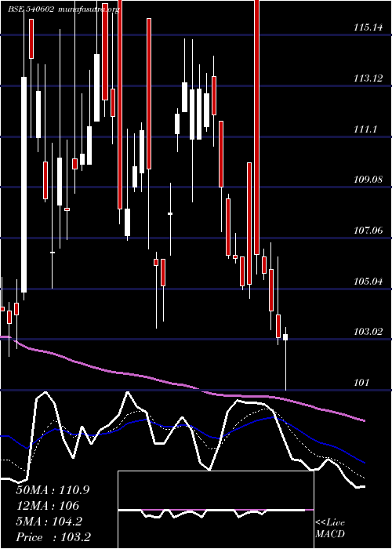Click the 103.02 price axis label
This screenshot has width=392, height=549.
click(x=368, y=332)
